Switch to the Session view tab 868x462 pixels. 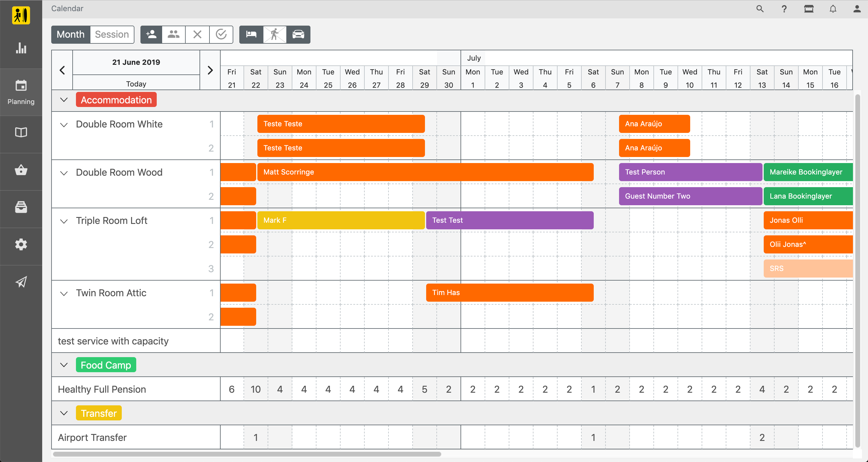coord(112,34)
